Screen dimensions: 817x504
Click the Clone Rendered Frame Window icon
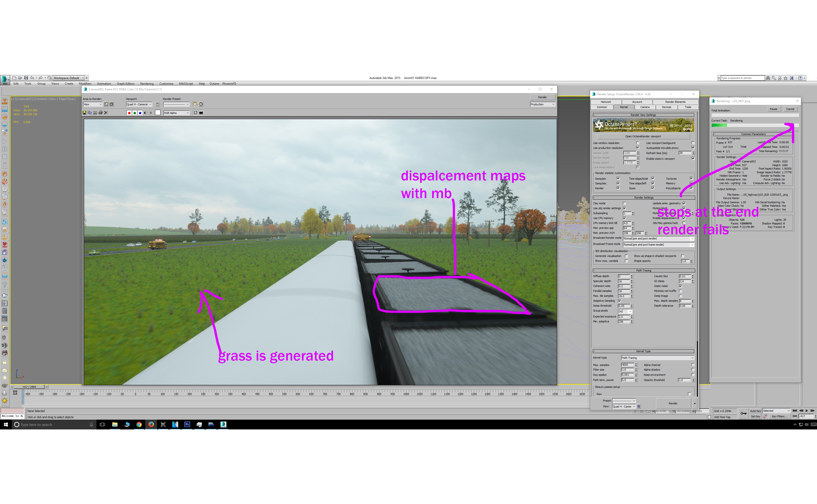(x=95, y=113)
